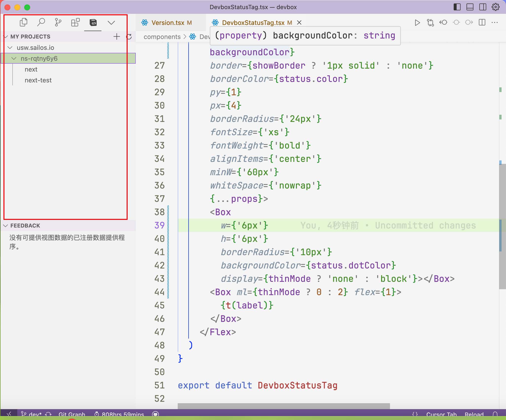The width and height of the screenshot is (506, 420).
Task: Close the DevboxStatusTag.tsx tab
Action: pos(299,23)
